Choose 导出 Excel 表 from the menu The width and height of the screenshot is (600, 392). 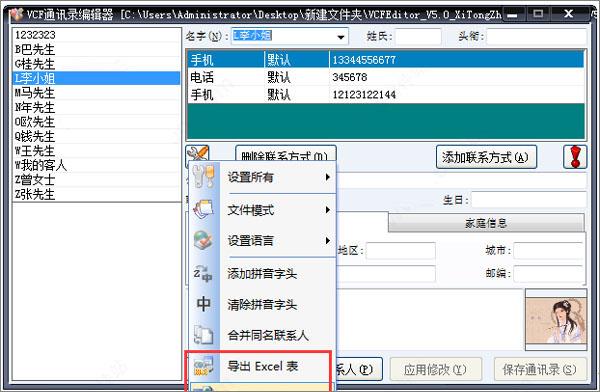tap(262, 366)
